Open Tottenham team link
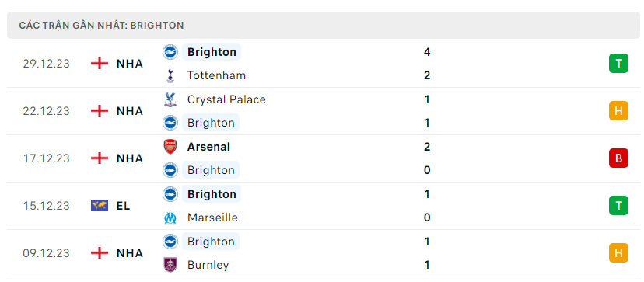This screenshot has height=282, width=644. 216,75
